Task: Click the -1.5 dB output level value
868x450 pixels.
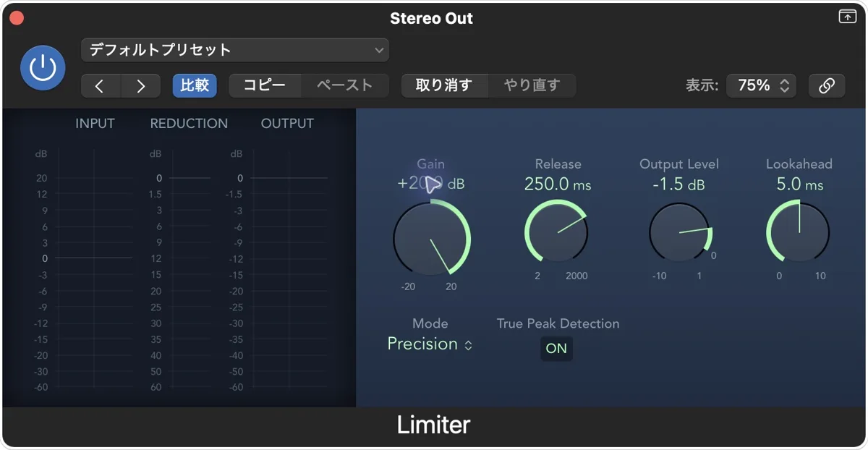Action: pyautogui.click(x=678, y=184)
